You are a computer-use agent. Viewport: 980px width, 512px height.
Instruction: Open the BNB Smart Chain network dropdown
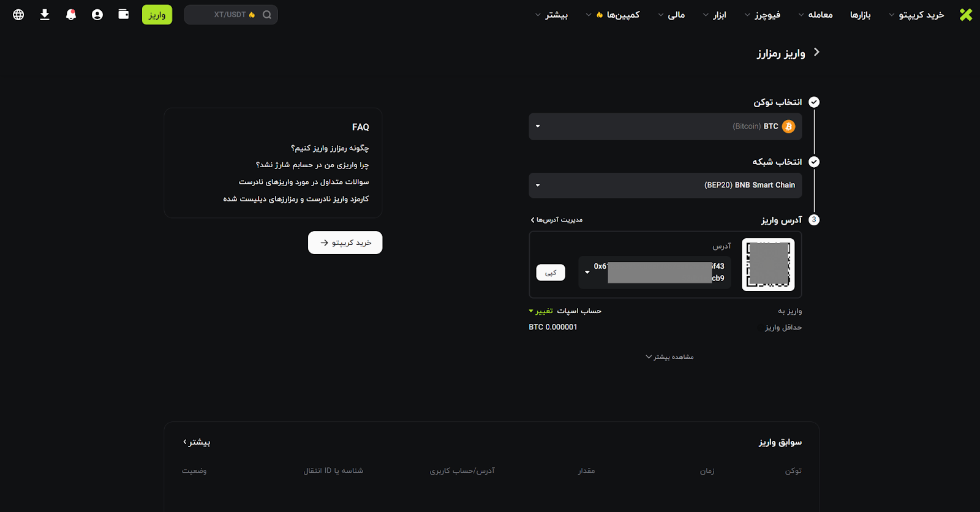665,186
